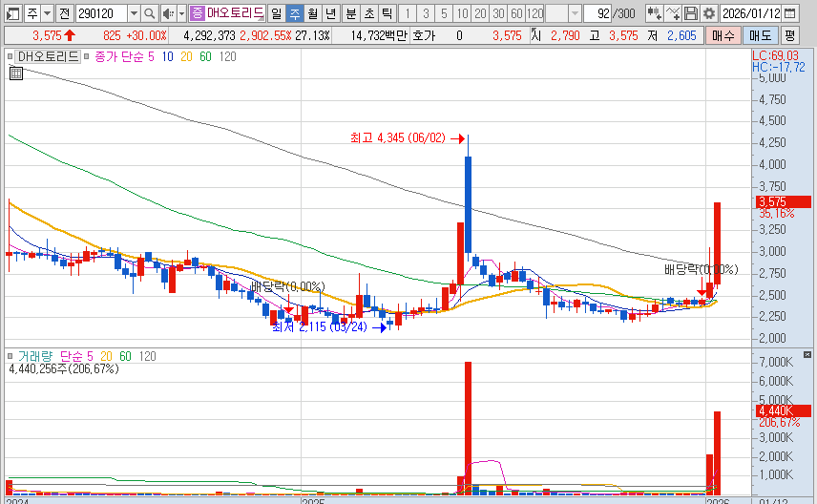The image size is (817, 504).
Task: Switch to second chart 초
Action: (369, 13)
